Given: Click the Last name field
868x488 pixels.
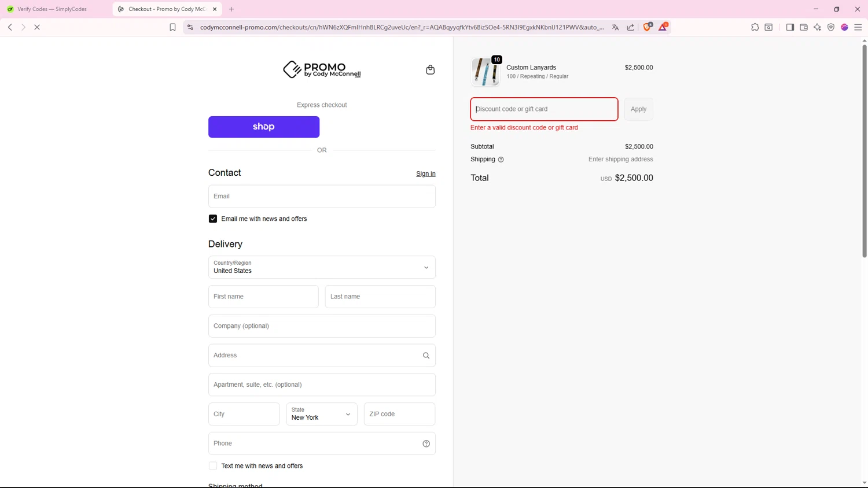Looking at the screenshot, I should [x=380, y=297].
